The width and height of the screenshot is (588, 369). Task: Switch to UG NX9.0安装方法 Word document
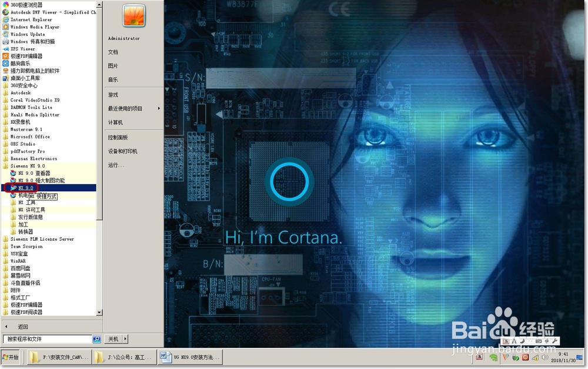coord(190,357)
